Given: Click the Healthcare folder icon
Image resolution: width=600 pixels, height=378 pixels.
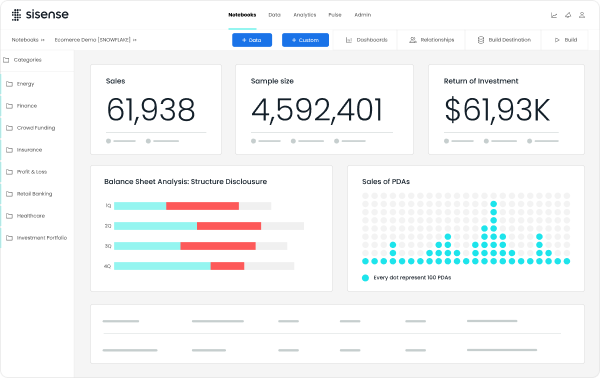Looking at the screenshot, I should 10,216.
